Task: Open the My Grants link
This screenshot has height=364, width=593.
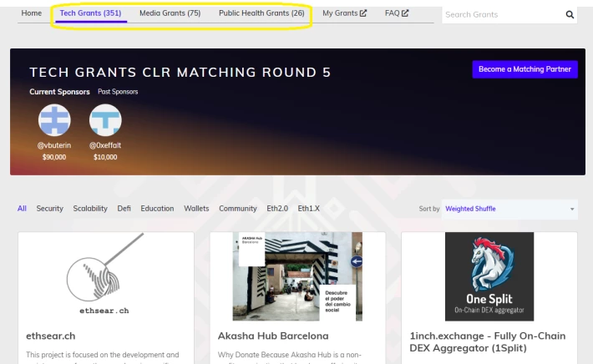Action: pos(345,13)
